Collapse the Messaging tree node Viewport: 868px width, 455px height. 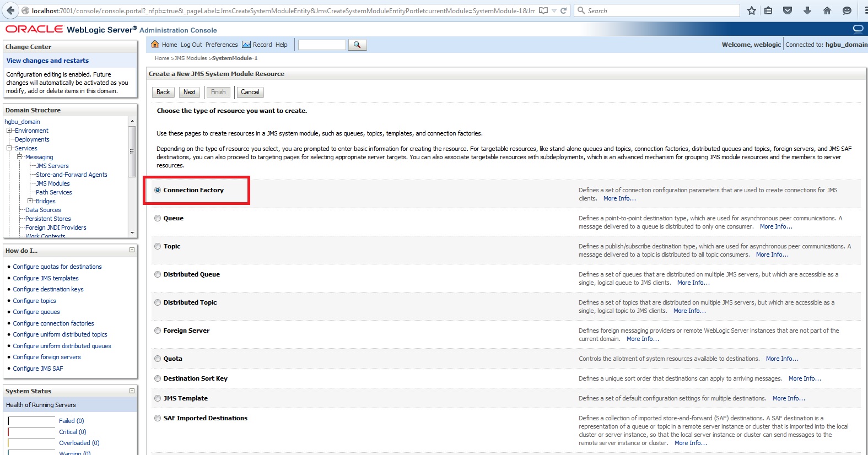click(x=19, y=157)
